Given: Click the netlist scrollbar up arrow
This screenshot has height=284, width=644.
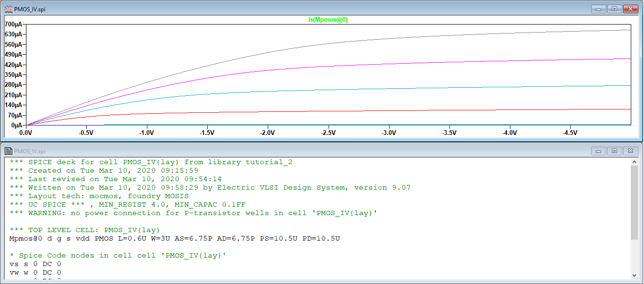Looking at the screenshot, I should [x=634, y=162].
